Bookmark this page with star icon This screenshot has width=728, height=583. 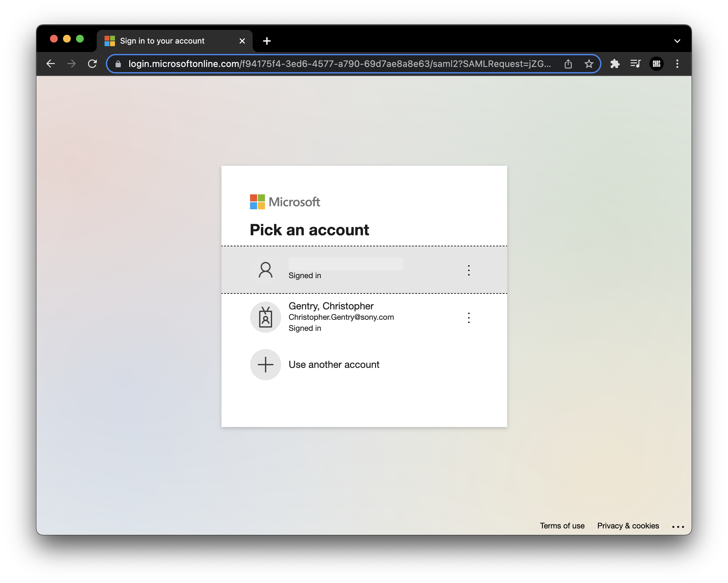[x=589, y=64]
